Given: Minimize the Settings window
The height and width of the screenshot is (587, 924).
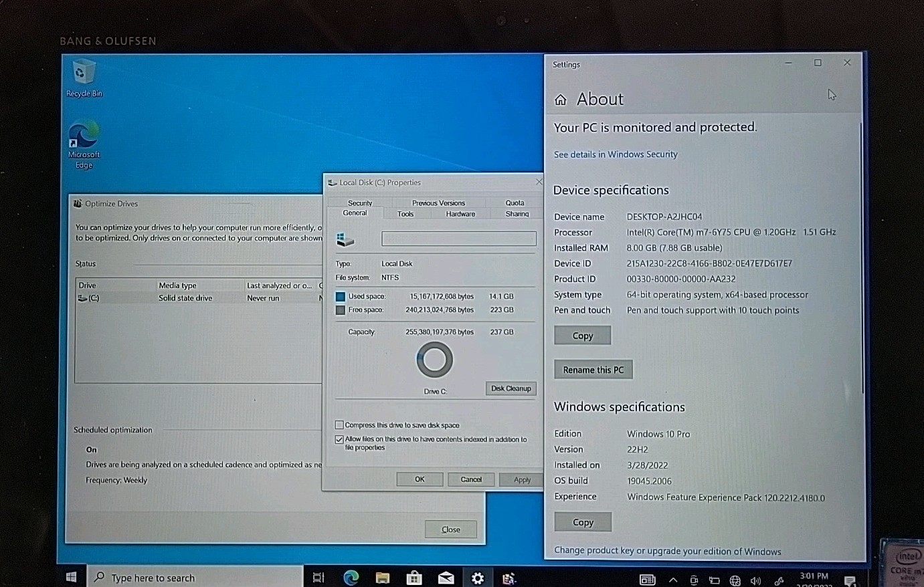Looking at the screenshot, I should (x=788, y=63).
